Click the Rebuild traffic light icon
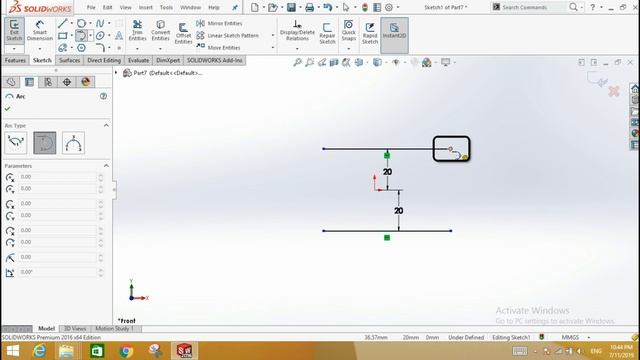640x360 pixels. 365,7
